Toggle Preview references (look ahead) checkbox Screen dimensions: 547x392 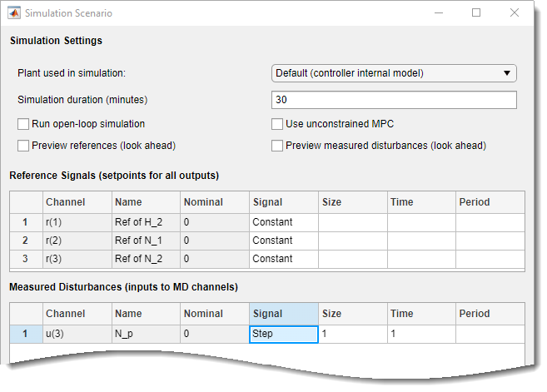pos(23,146)
